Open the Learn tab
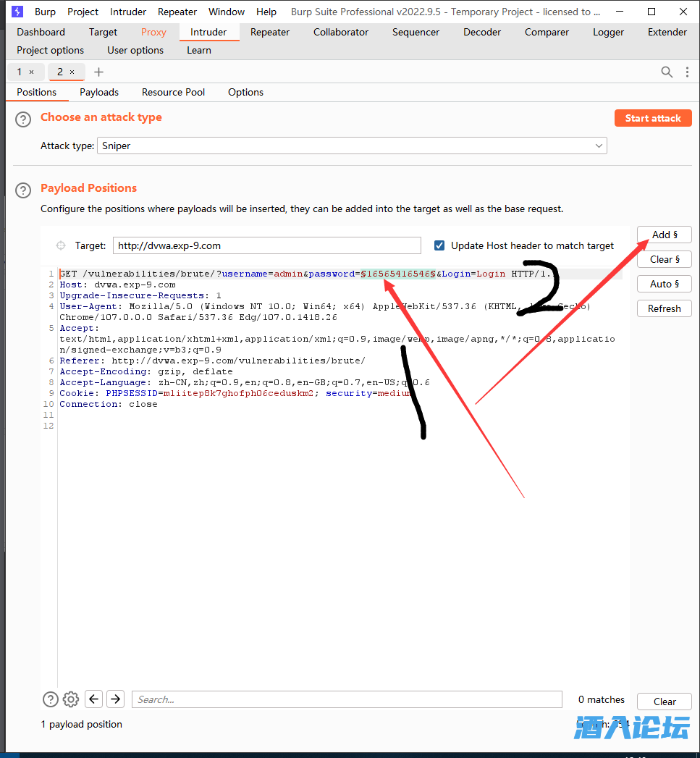Screen dimensions: 700x758 [x=198, y=50]
